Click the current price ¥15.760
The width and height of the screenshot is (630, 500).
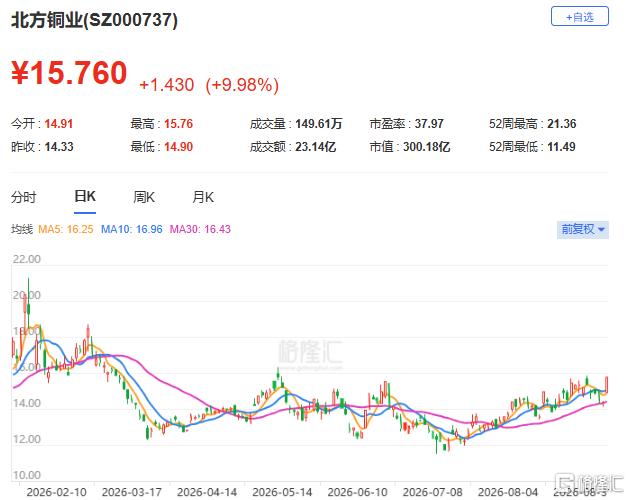tap(69, 73)
